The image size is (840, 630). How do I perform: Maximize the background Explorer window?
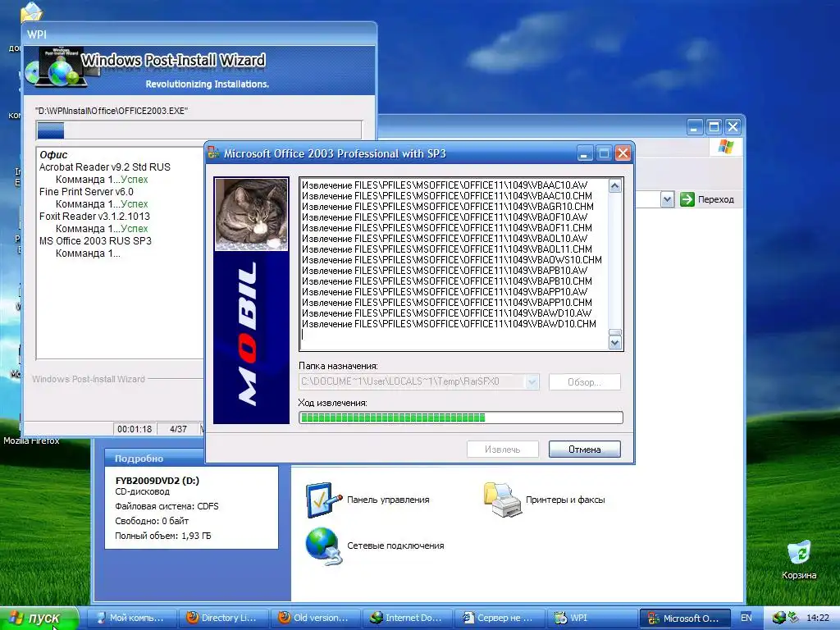click(714, 127)
